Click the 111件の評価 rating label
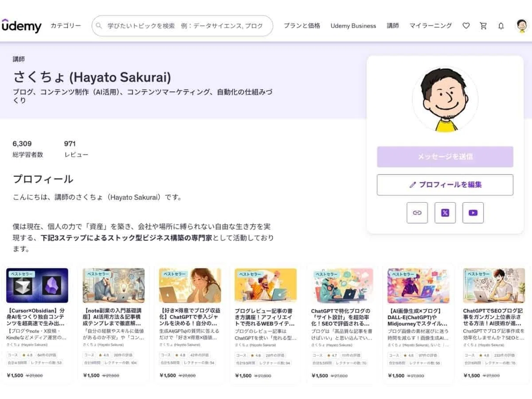The height and width of the screenshot is (399, 532). pos(351,355)
